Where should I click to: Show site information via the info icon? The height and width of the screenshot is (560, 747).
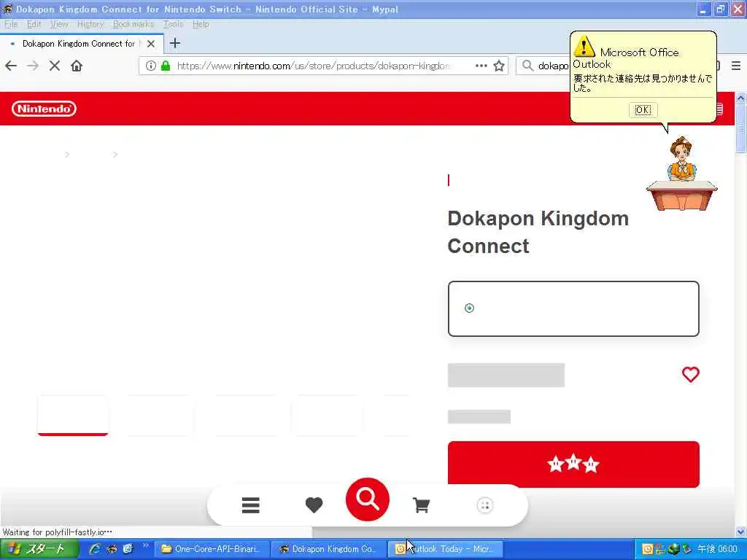pos(150,66)
